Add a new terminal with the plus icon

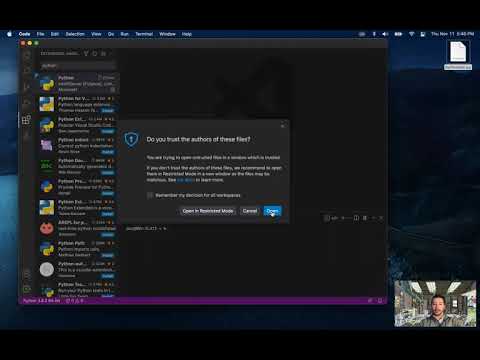[343, 218]
